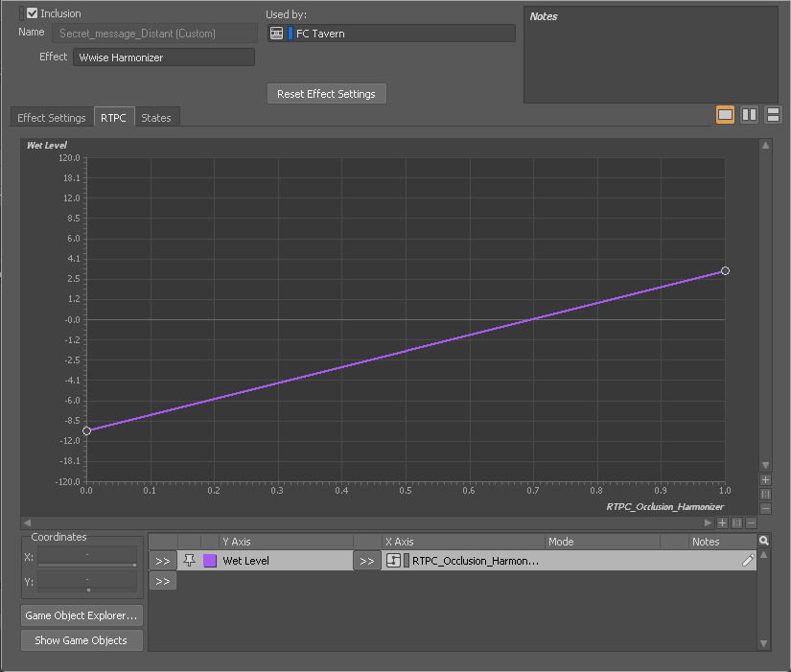Reset the graph's vertical zoom
Viewport: 791px width, 672px height.
tap(765, 494)
